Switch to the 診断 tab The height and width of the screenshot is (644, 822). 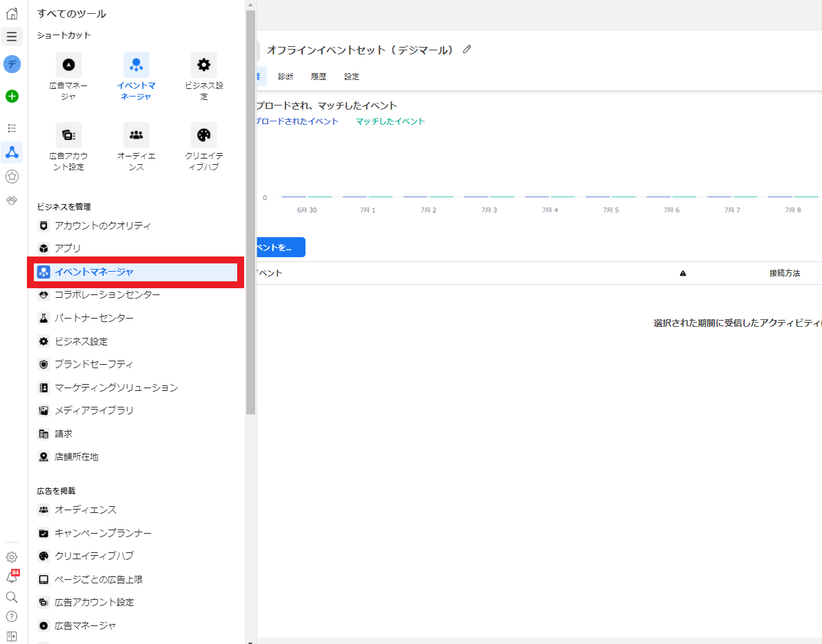(285, 77)
